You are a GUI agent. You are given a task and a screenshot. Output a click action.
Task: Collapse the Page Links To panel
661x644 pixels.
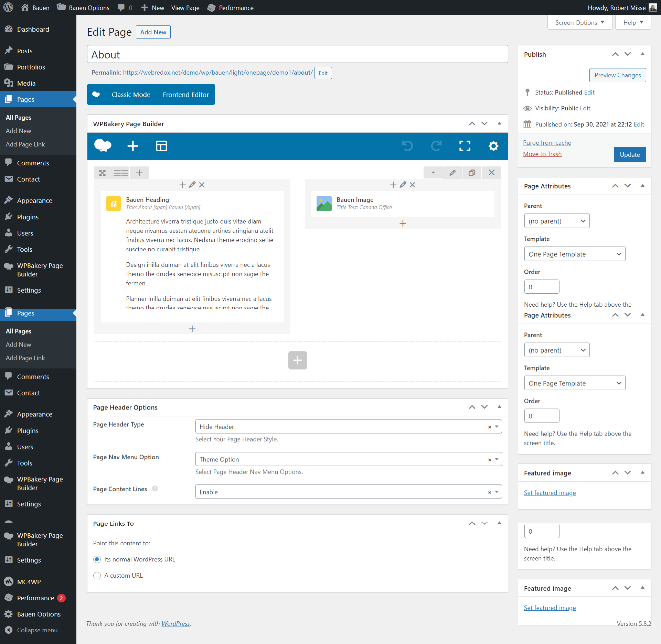[499, 523]
